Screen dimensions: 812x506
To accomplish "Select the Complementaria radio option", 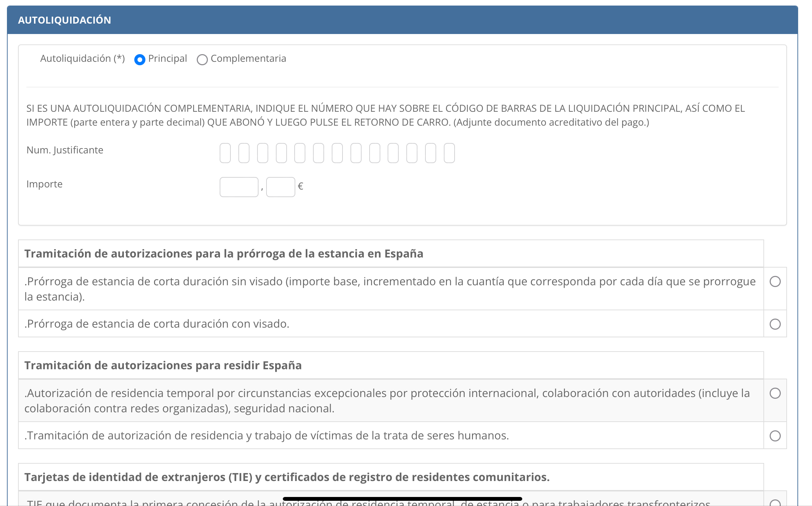I will [202, 60].
